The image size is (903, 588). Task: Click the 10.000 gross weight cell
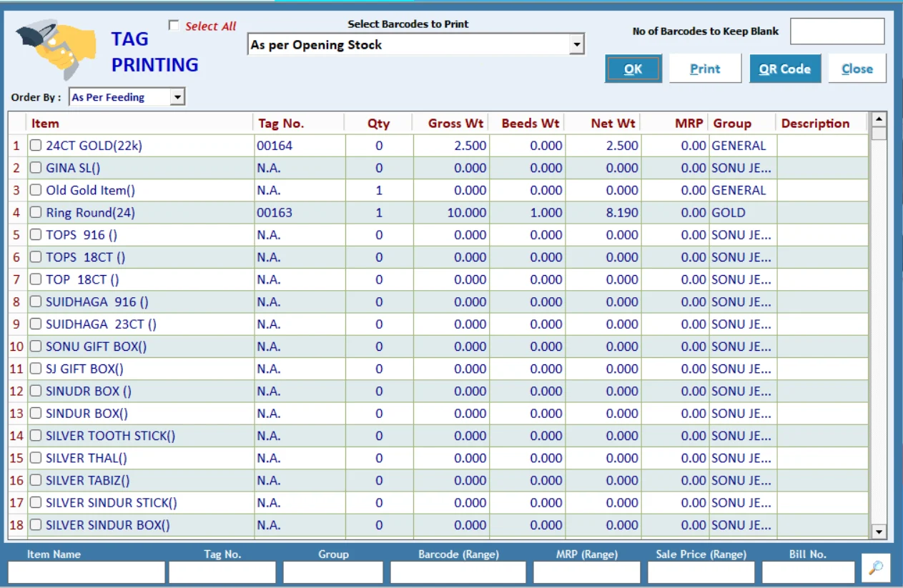(451, 212)
